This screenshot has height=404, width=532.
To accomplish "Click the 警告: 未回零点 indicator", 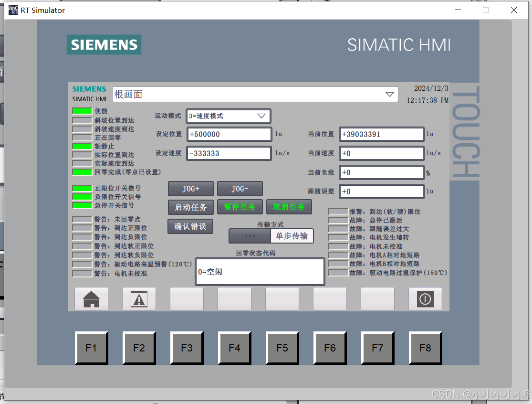I will 82,219.
